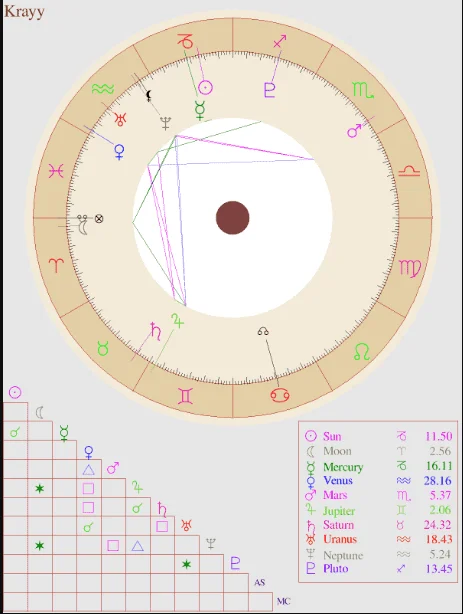The image size is (463, 614).
Task: Click the Capricorn sign on the zodiac wheel
Action: pyautogui.click(x=185, y=41)
